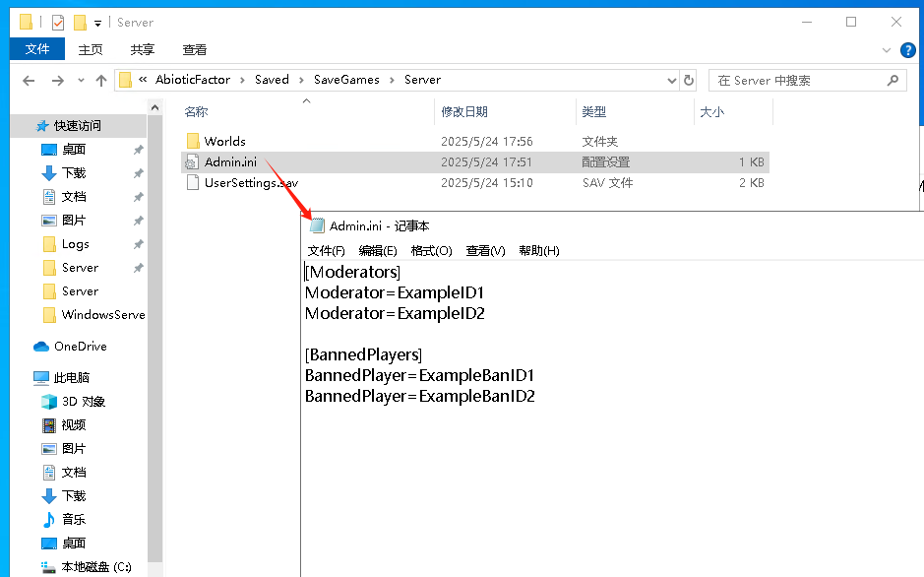Open 图片 under quick access
The height and width of the screenshot is (577, 924).
click(74, 220)
